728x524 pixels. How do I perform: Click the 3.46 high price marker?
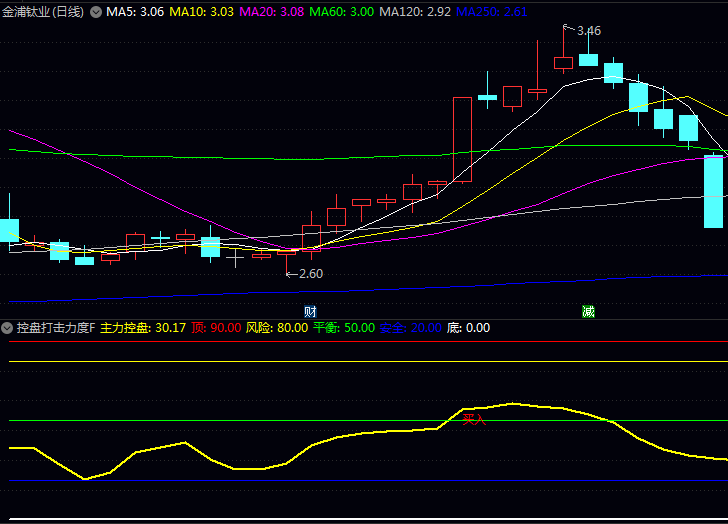(589, 31)
